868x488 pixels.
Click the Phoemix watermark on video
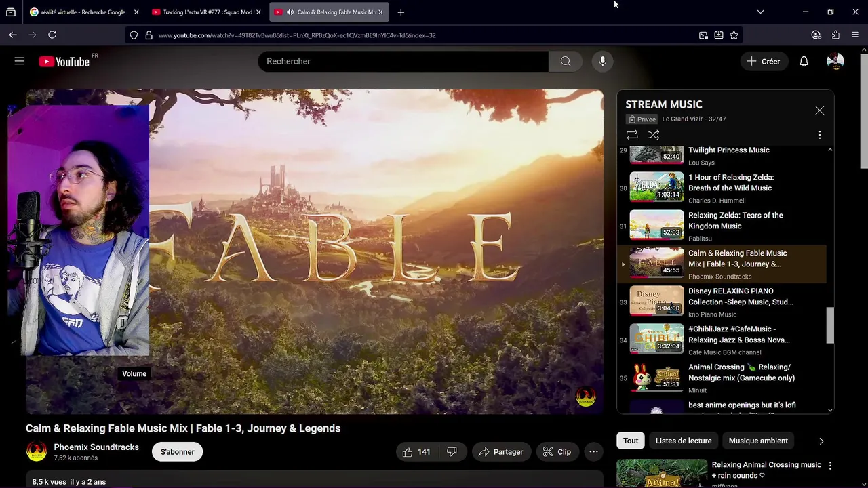pyautogui.click(x=585, y=397)
